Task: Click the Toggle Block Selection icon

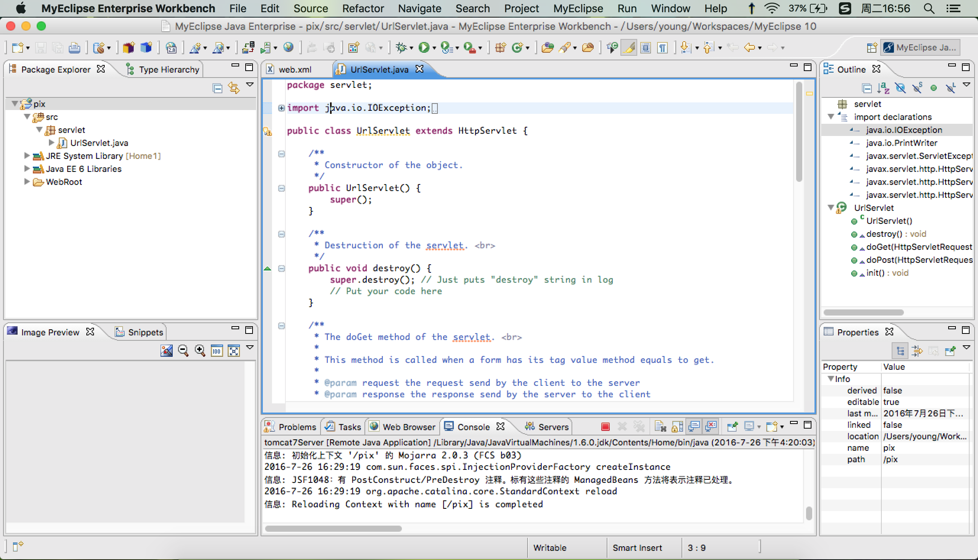Action: [x=646, y=48]
